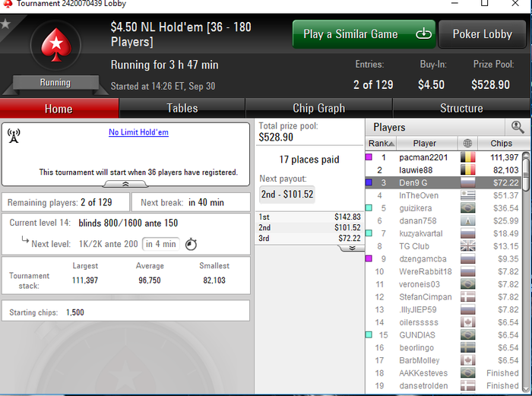Image resolution: width=532 pixels, height=396 pixels.
Task: Sort players by the Chips column header
Action: click(501, 143)
